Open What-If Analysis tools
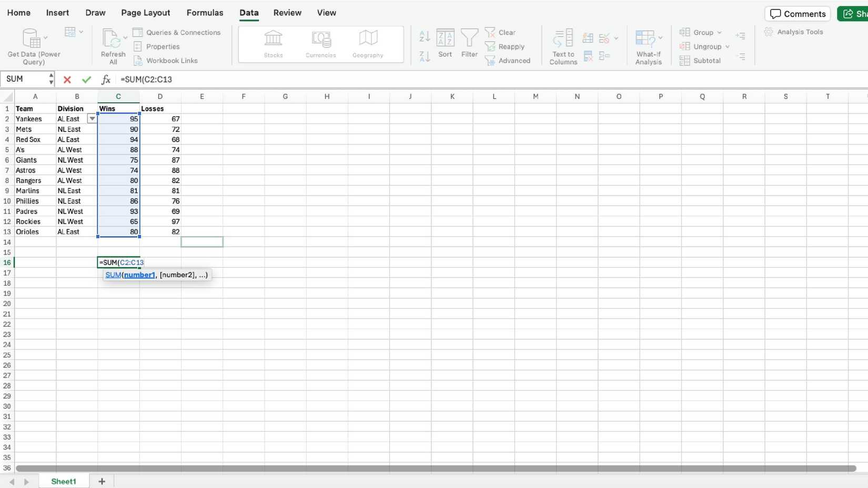The image size is (868, 488). [x=648, y=46]
